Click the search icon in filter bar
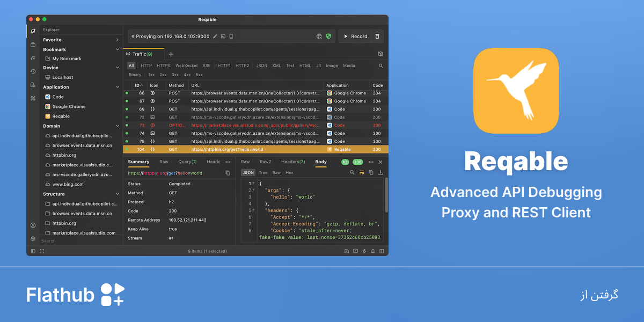 [381, 65]
